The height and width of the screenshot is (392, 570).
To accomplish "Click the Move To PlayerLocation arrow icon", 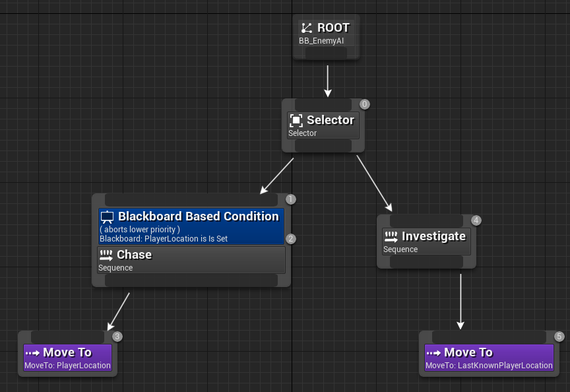I will (33, 353).
